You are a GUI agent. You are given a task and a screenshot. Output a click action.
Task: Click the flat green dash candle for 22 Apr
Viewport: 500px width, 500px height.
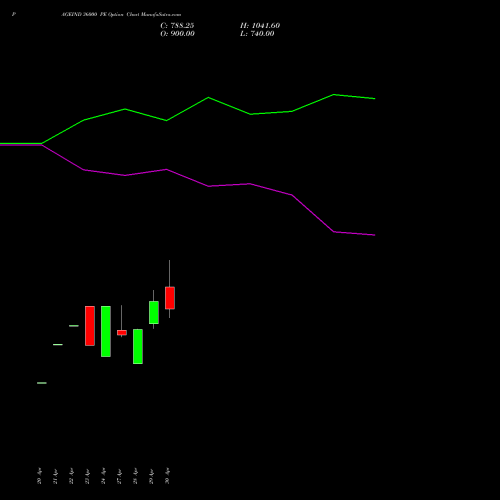[74, 326]
